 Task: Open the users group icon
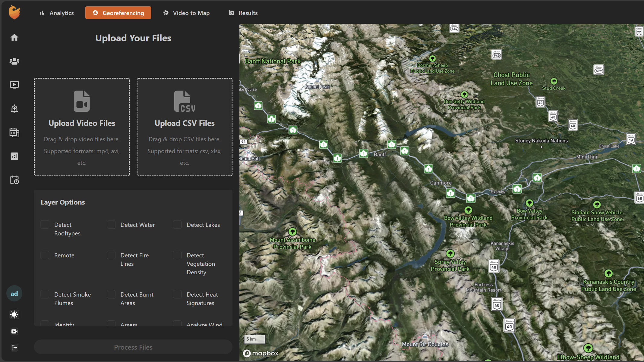point(14,61)
